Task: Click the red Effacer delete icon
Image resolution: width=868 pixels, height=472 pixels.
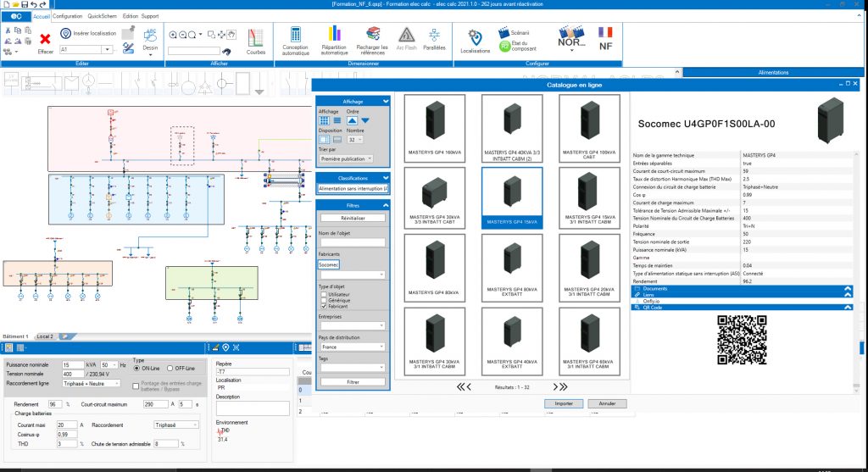Action: 46,39
